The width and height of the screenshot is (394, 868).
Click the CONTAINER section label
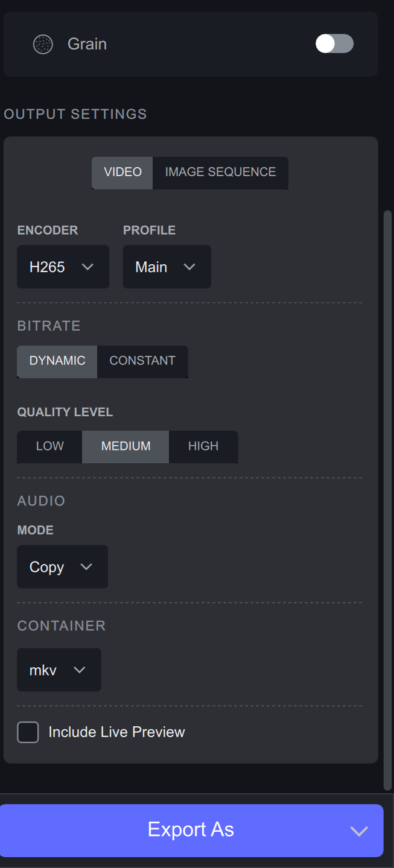[62, 626]
